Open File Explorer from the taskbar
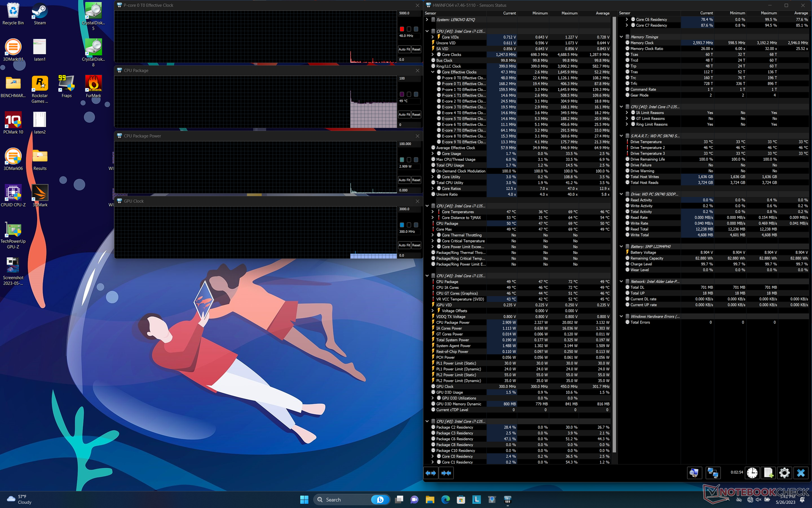812x508 pixels. (430, 500)
